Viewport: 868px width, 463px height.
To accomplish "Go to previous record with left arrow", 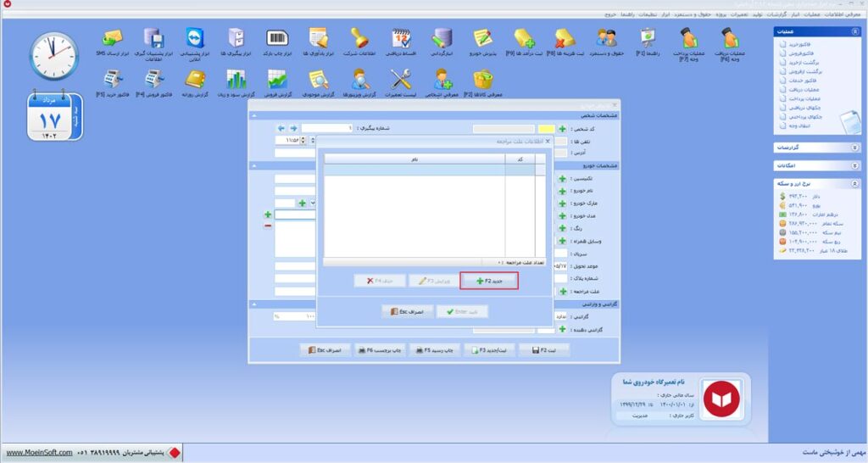I will (281, 128).
